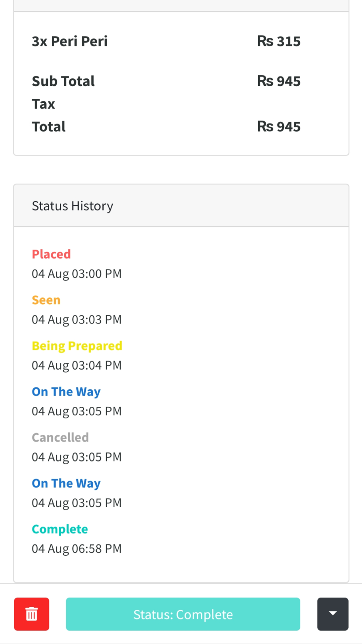Select the Seen status entry
This screenshot has width=362, height=644.
coord(46,300)
